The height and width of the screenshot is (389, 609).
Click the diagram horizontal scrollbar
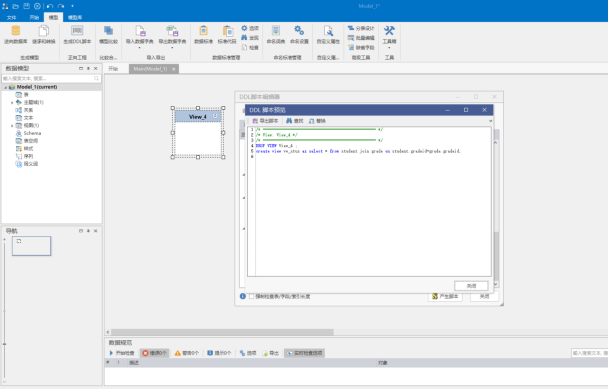pos(222,332)
